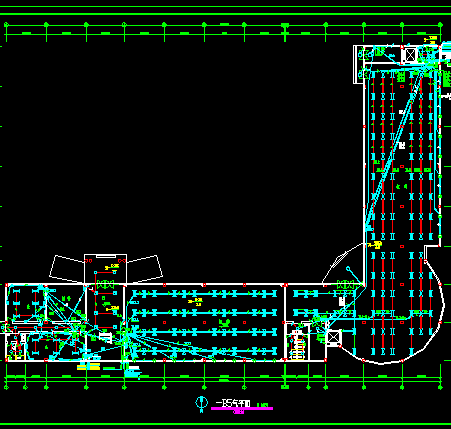Select the small magenta text below the title underline

238,412
